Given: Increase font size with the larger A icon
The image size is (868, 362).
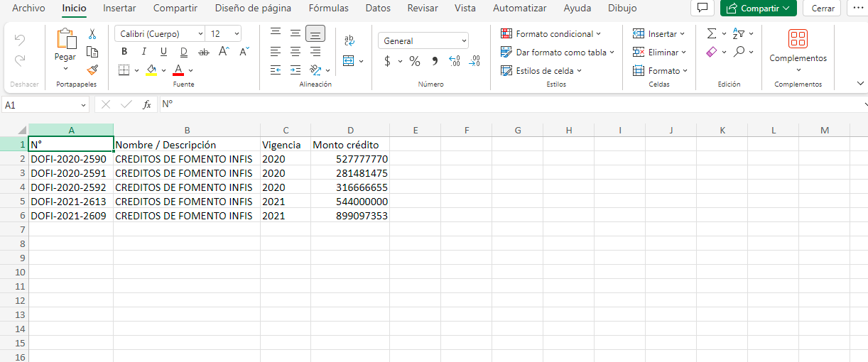Looking at the screenshot, I should click(x=224, y=51).
